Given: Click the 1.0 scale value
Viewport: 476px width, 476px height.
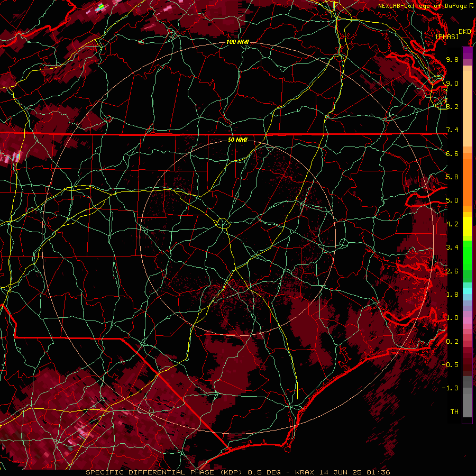Looking at the screenshot, I should tap(452, 318).
